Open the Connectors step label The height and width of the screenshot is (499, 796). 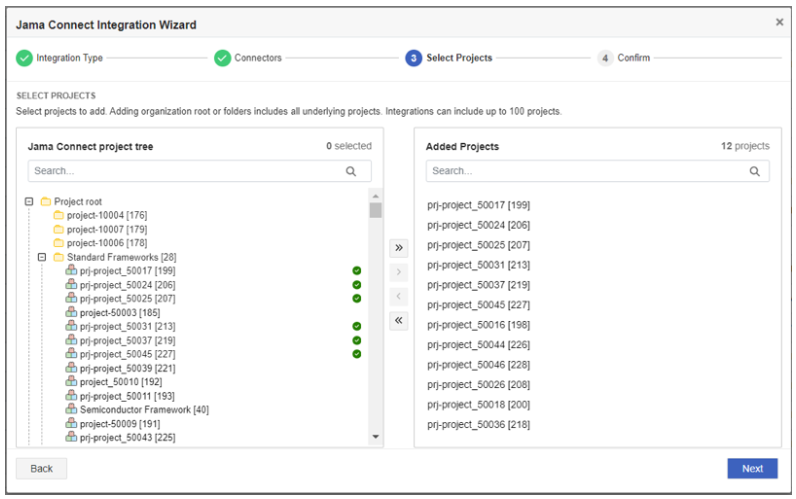tap(258, 58)
